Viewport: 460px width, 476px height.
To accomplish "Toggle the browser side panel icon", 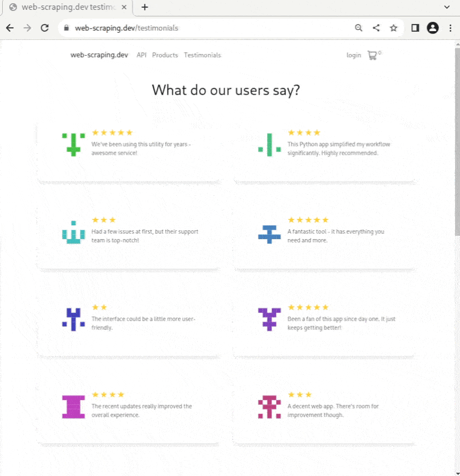I will (x=415, y=28).
